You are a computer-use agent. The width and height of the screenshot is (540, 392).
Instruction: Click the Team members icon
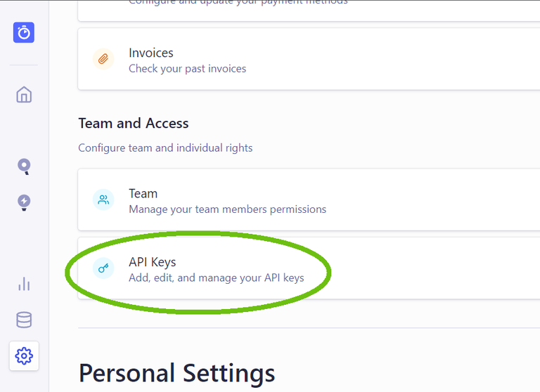[103, 200]
